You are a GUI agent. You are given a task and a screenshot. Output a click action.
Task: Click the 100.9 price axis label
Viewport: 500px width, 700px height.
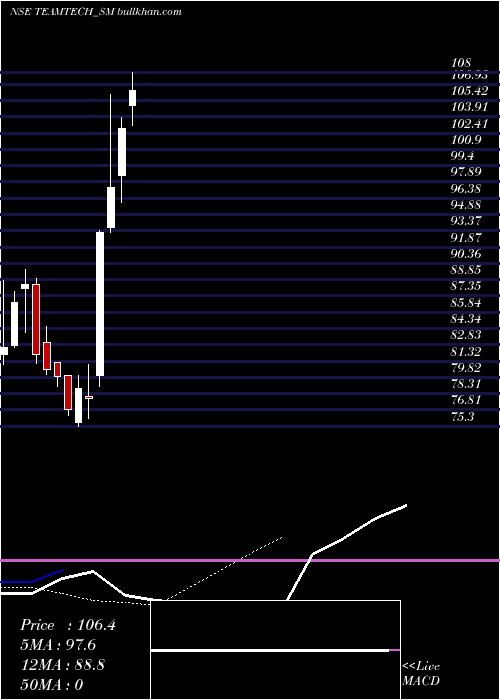click(x=466, y=140)
